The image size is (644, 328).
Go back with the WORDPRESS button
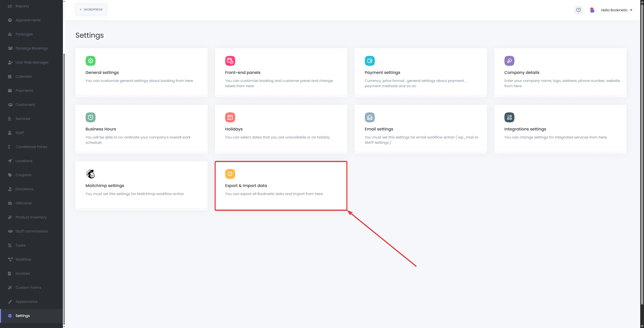[91, 10]
